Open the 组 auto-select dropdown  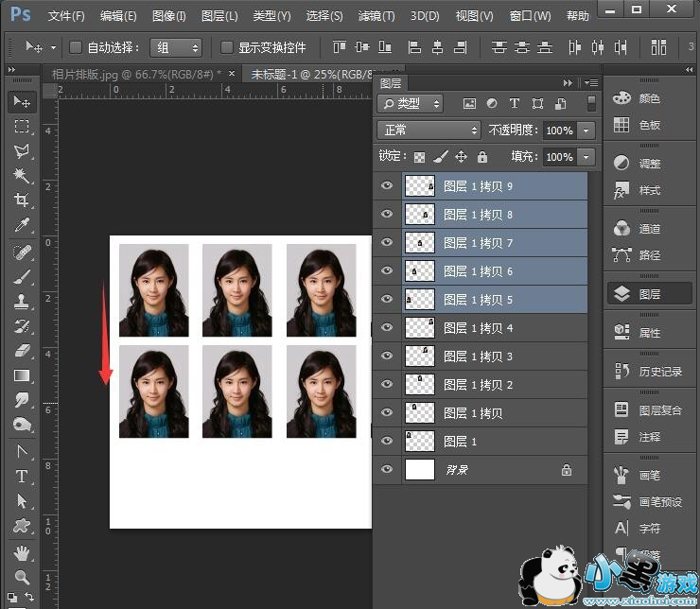point(176,47)
